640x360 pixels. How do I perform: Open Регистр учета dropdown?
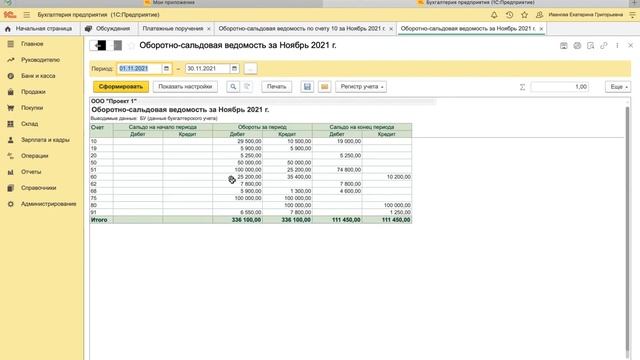pyautogui.click(x=361, y=87)
